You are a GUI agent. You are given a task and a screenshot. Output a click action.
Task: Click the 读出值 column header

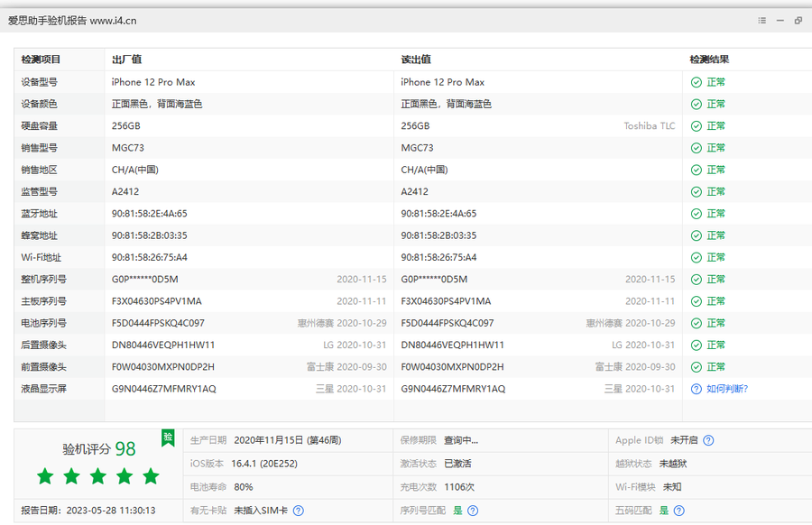pos(416,60)
